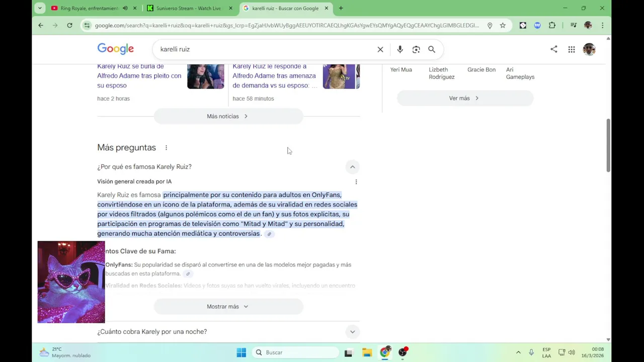Viewport: 644px width, 362px height.
Task: Click the microphone tray icon
Action: pyautogui.click(x=531, y=352)
